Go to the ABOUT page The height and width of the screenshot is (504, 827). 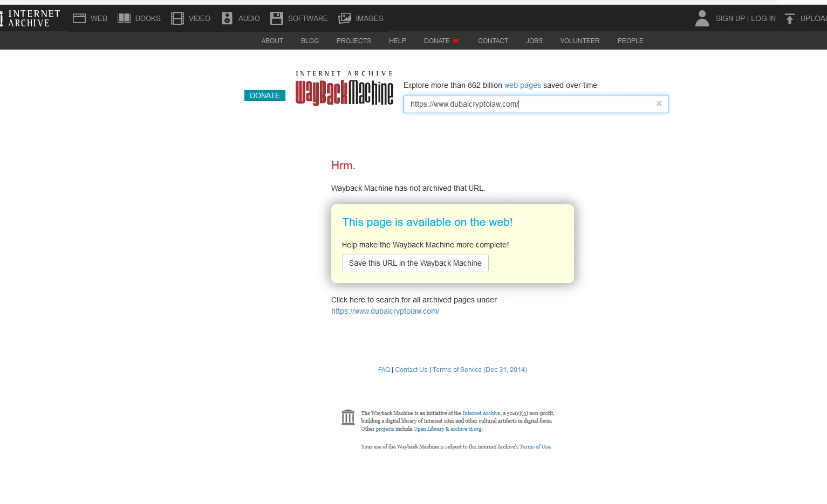[x=272, y=41]
